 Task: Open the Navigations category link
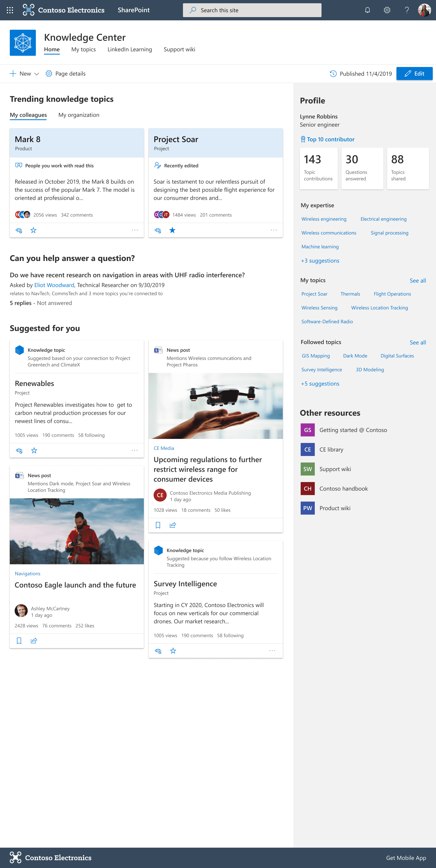click(x=28, y=573)
